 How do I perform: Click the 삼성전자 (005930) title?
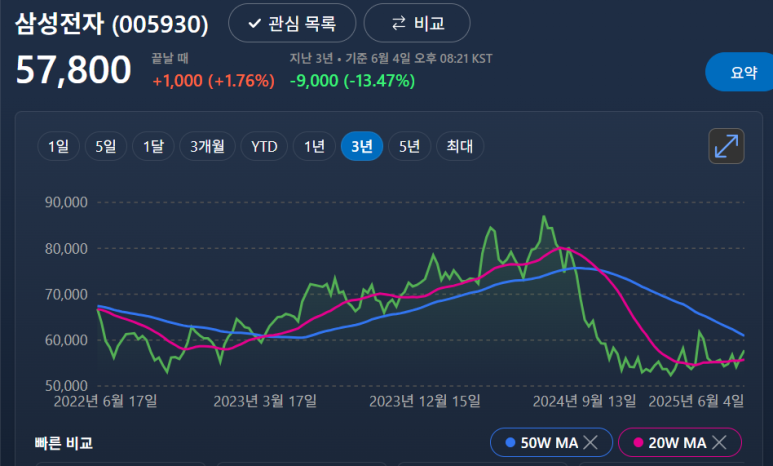[112, 24]
